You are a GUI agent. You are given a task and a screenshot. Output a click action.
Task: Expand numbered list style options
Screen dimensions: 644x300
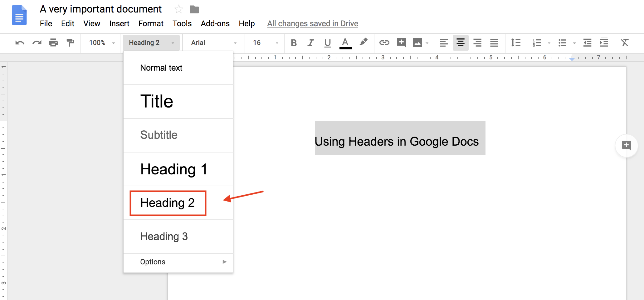point(549,43)
